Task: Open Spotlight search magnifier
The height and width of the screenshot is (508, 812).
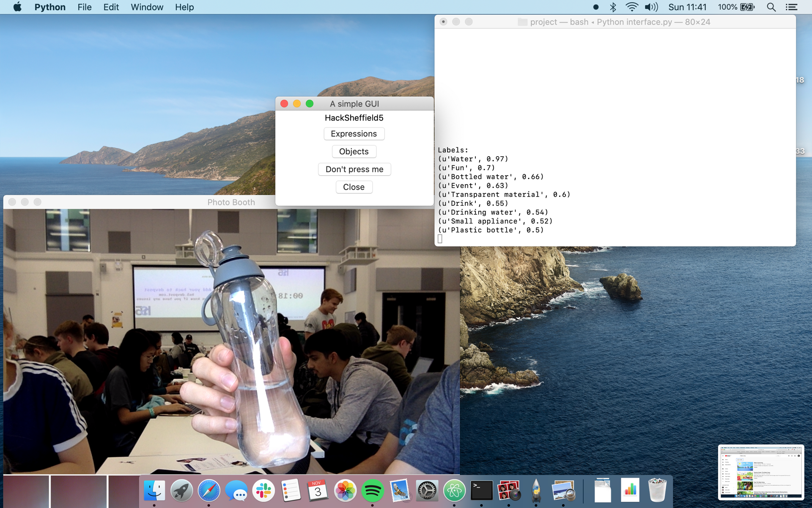Action: point(771,7)
